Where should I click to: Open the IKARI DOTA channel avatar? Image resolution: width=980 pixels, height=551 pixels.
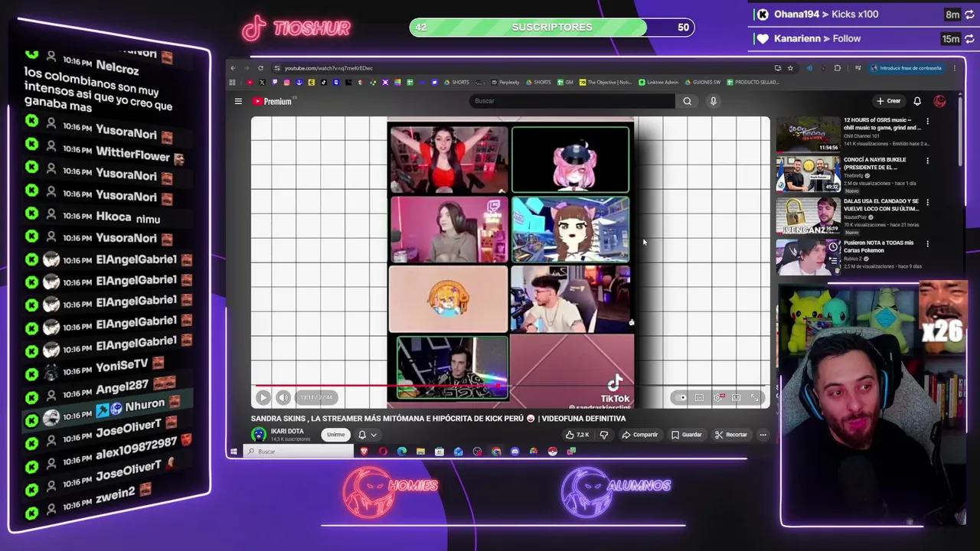click(x=259, y=435)
